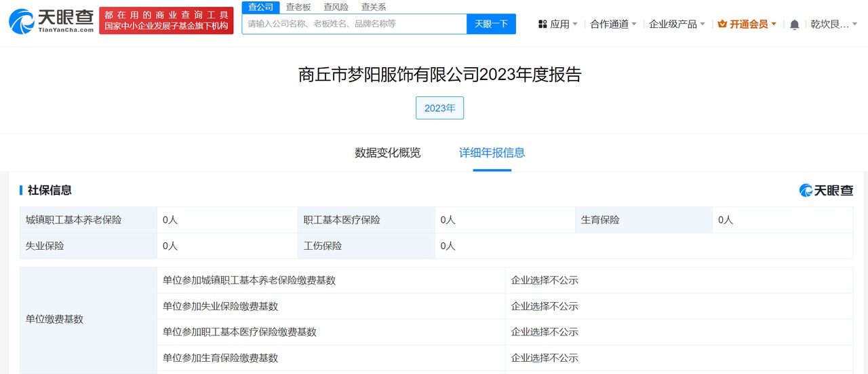This screenshot has width=868, height=374.
Task: Click the 2023年 year button
Action: tap(439, 108)
